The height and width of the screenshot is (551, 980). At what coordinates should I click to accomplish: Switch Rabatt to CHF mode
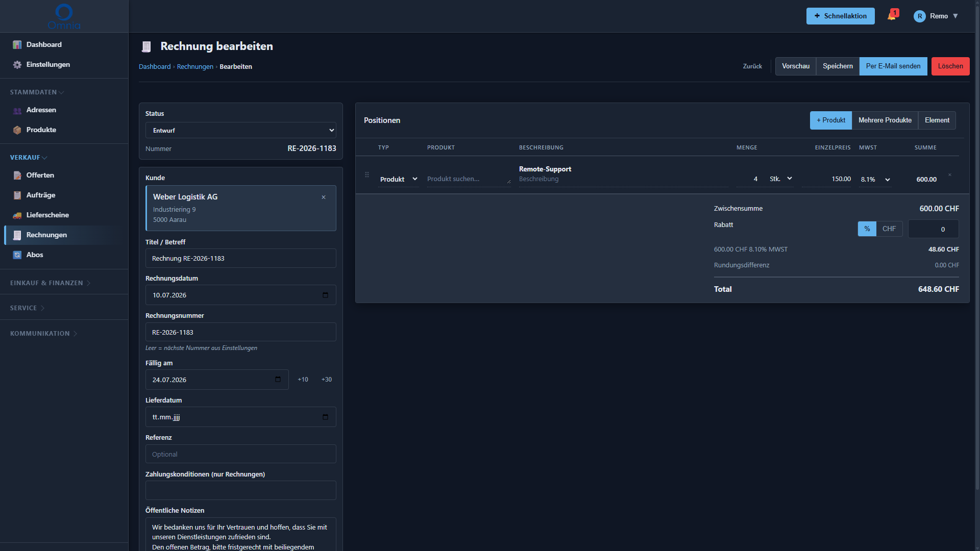[889, 229]
